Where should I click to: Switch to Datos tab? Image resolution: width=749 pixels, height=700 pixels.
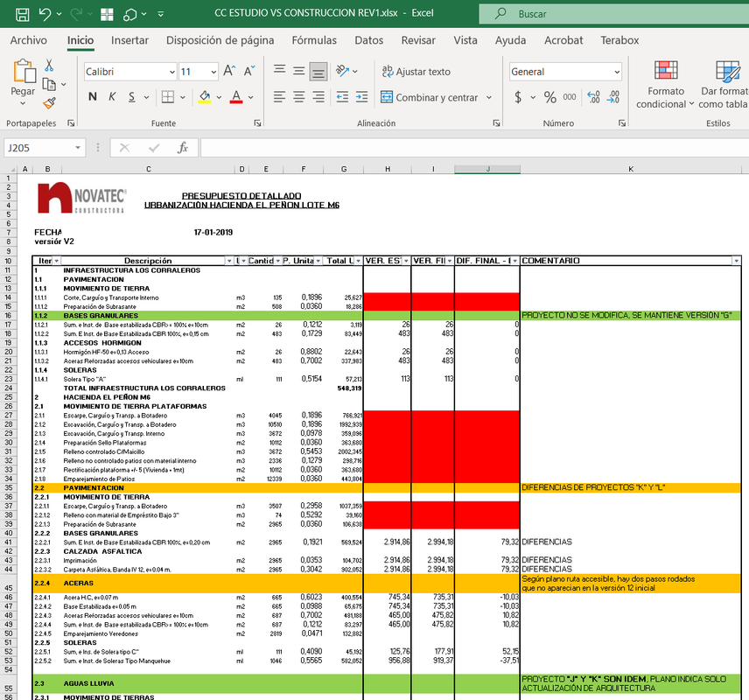pyautogui.click(x=368, y=40)
